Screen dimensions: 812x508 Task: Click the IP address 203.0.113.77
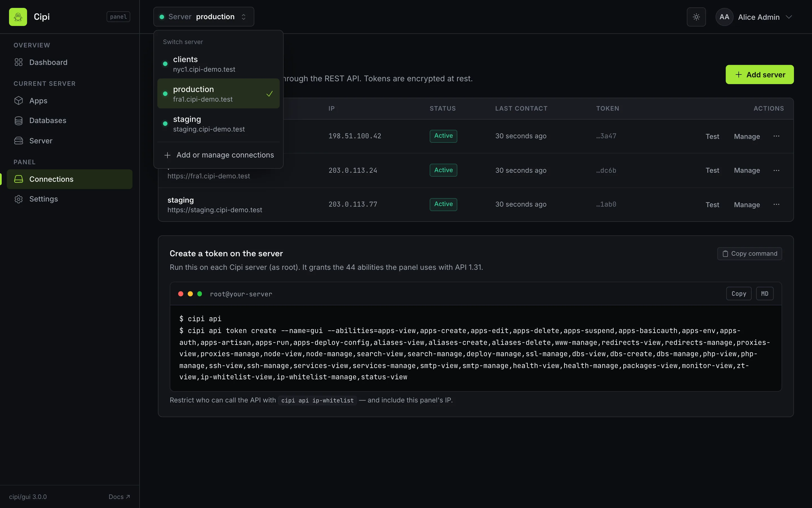coord(353,204)
